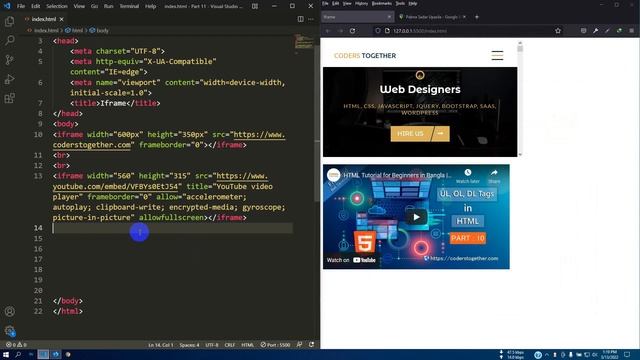Viewport: 640px width, 360px height.
Task: Click Watch on YouTube link
Action: (x=351, y=260)
